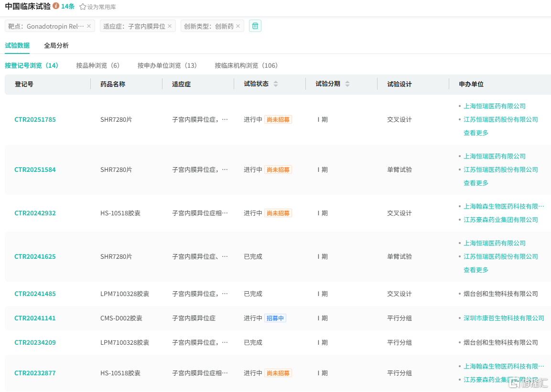Expand 查看更多 sponsors for CTR20251584
The width and height of the screenshot is (551, 392).
(476, 183)
